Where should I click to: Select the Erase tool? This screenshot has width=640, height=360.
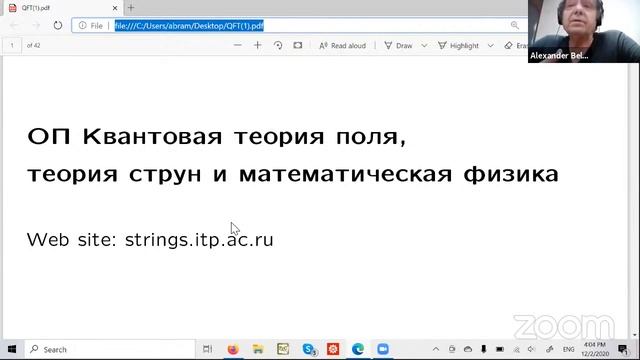[516, 46]
